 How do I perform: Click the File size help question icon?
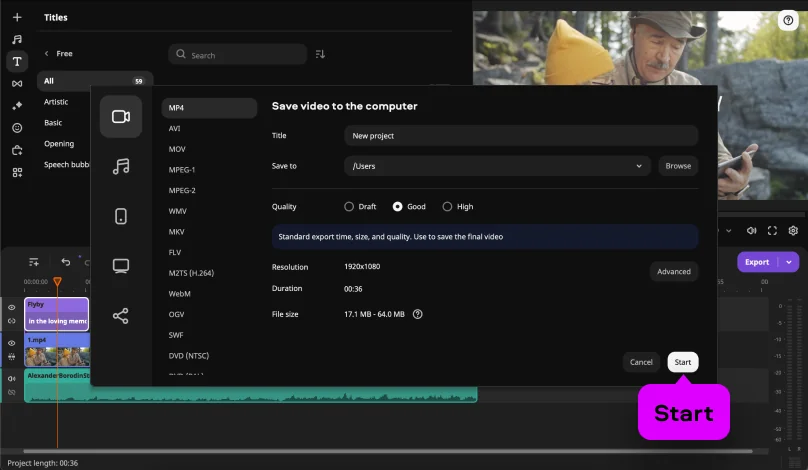(x=417, y=314)
